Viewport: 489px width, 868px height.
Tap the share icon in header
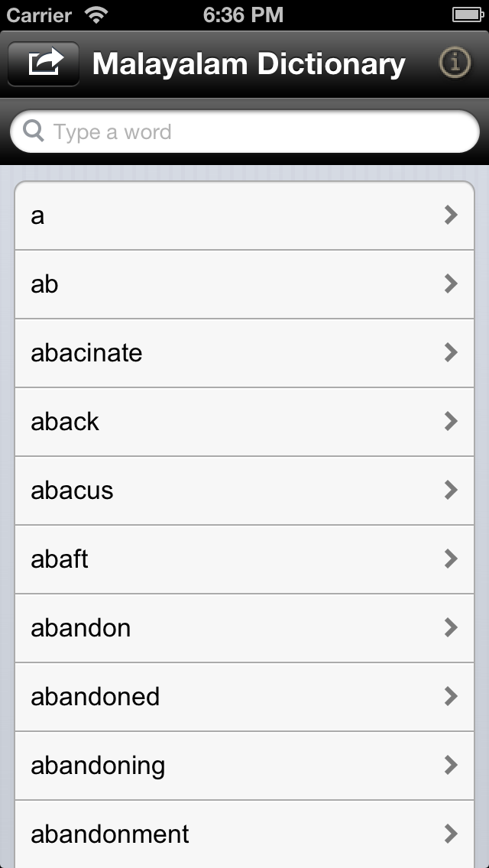(44, 63)
